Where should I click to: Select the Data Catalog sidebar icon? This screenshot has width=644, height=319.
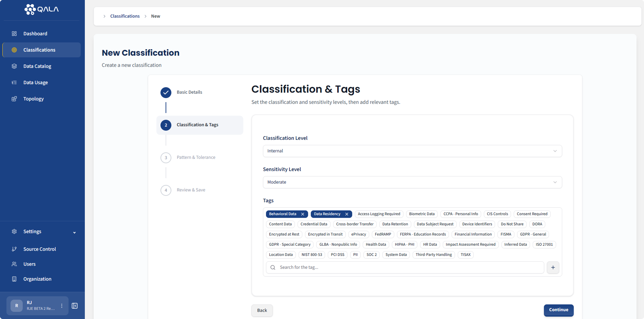14,66
